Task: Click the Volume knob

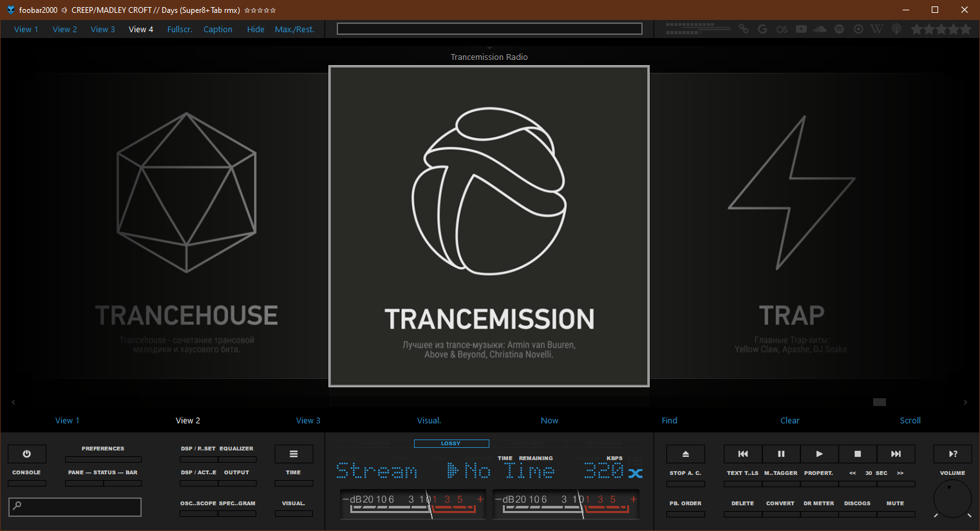Action: pos(952,498)
